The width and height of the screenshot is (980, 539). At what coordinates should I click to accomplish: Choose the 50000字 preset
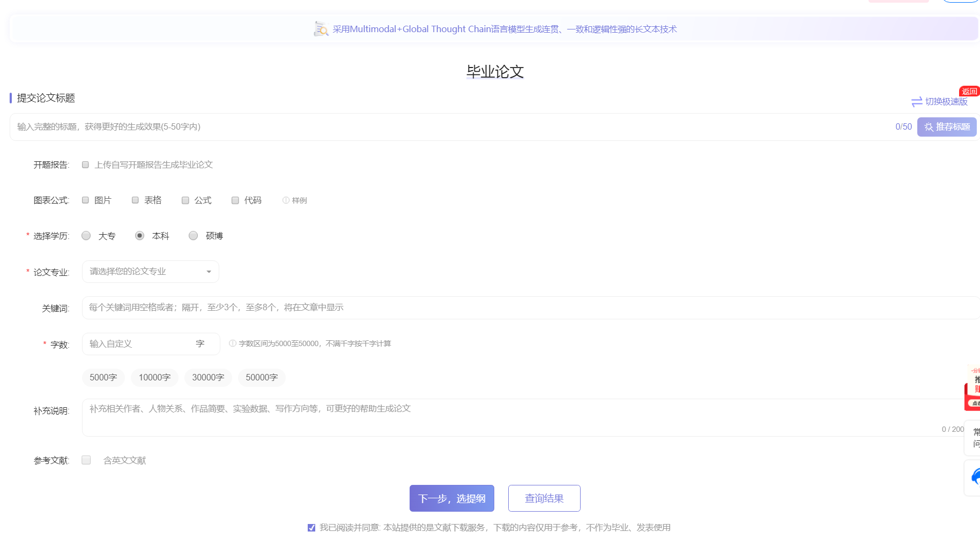[262, 378]
